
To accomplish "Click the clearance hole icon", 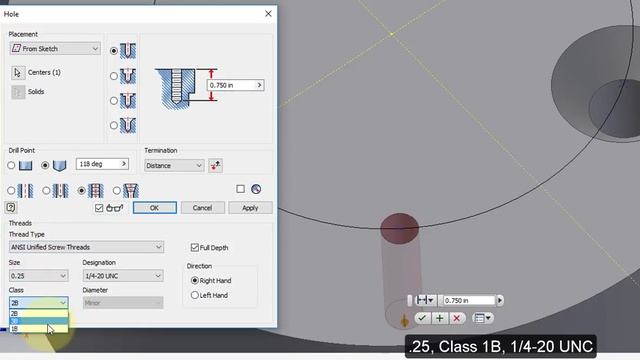I will coord(61,191).
